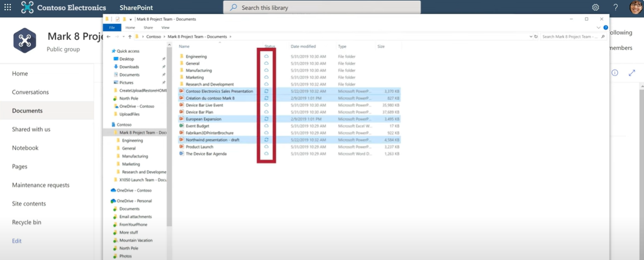The width and height of the screenshot is (644, 260).
Task: Open the File menu in Explorer
Action: pyautogui.click(x=112, y=27)
